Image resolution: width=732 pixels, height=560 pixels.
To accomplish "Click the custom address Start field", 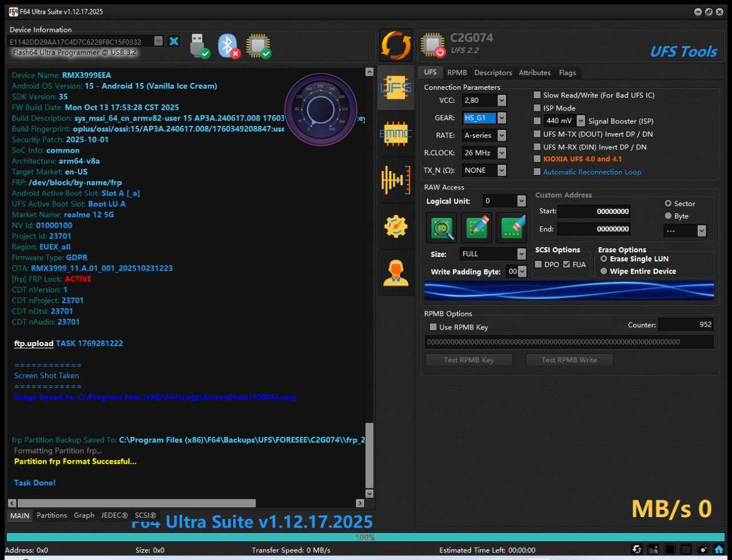I will (594, 212).
